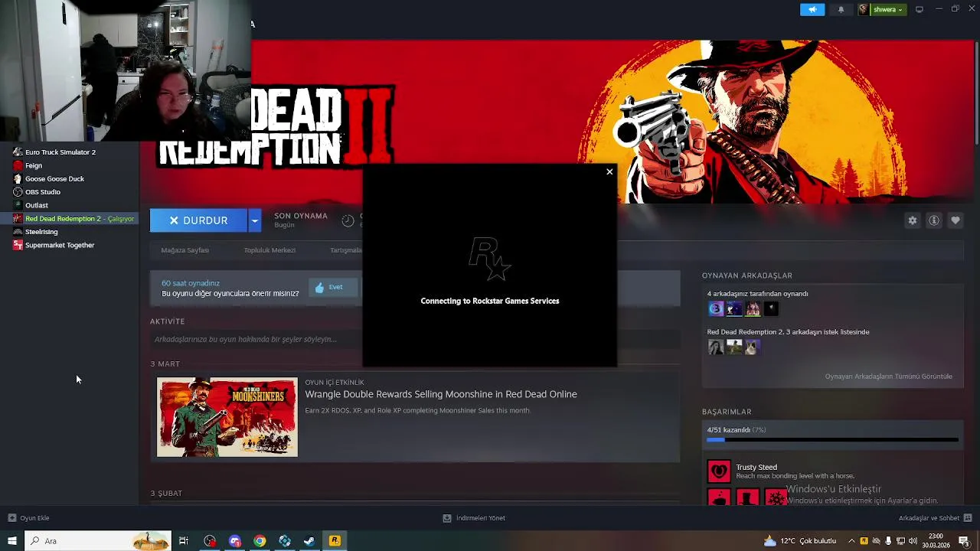
Task: Open BAŞARIMLAR achievements header
Action: tap(727, 412)
